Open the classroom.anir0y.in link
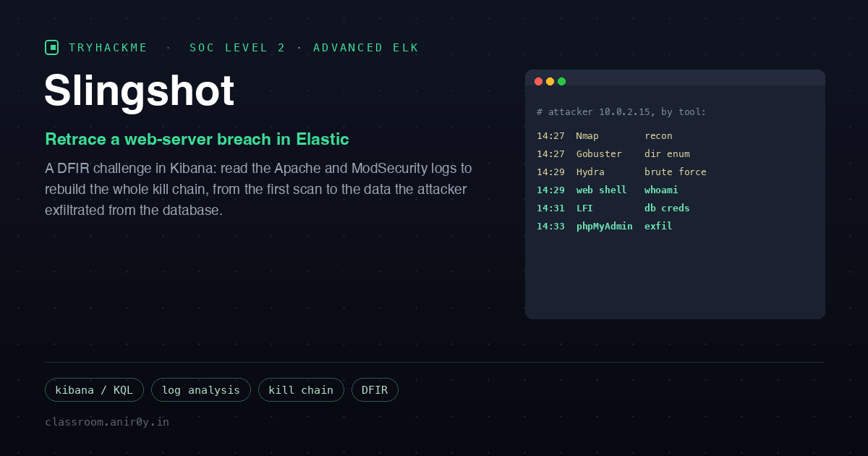 click(x=107, y=421)
